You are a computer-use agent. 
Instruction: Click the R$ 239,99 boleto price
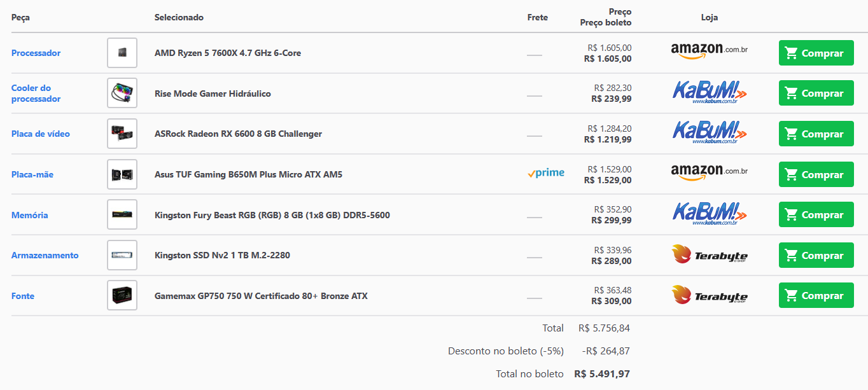tap(612, 99)
